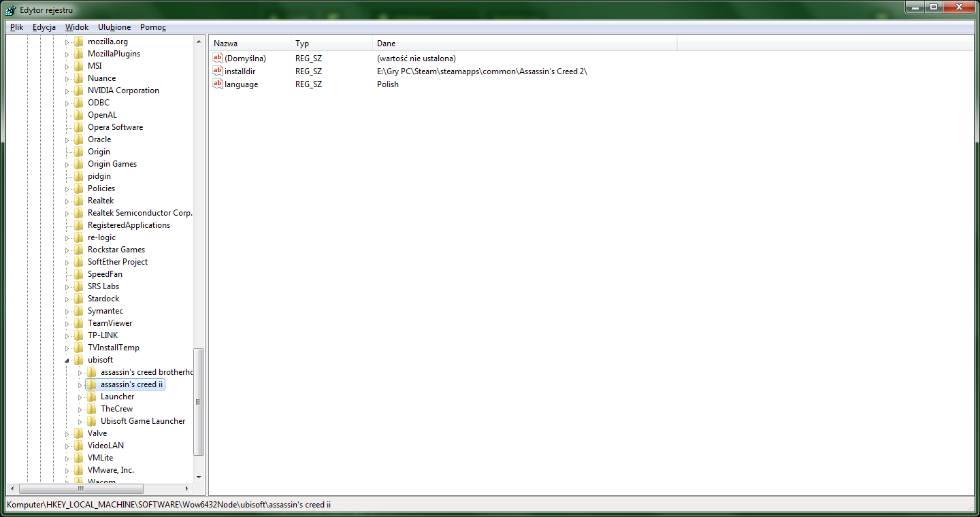980x517 pixels.
Task: Select the pidgin folder icon
Action: pos(79,176)
